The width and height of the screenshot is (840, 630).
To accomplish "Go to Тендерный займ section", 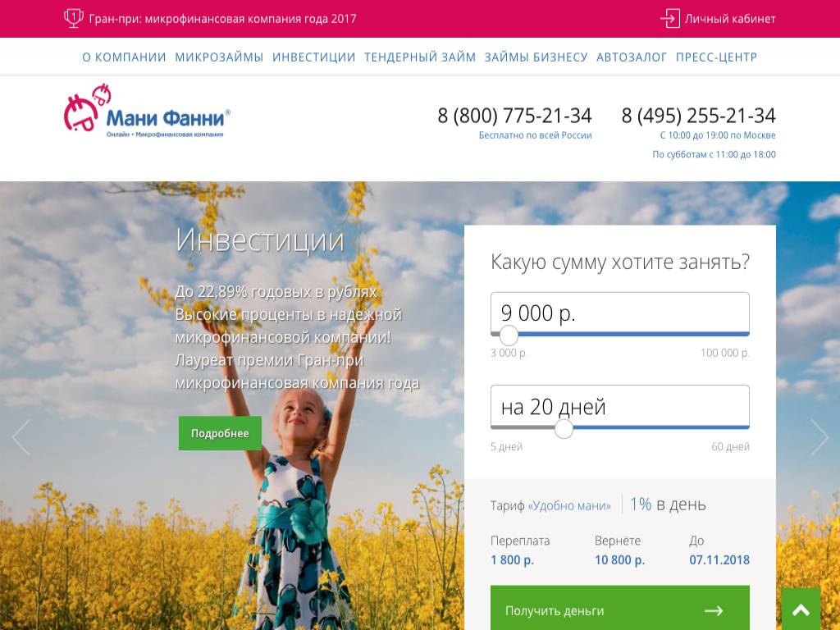I will [420, 57].
